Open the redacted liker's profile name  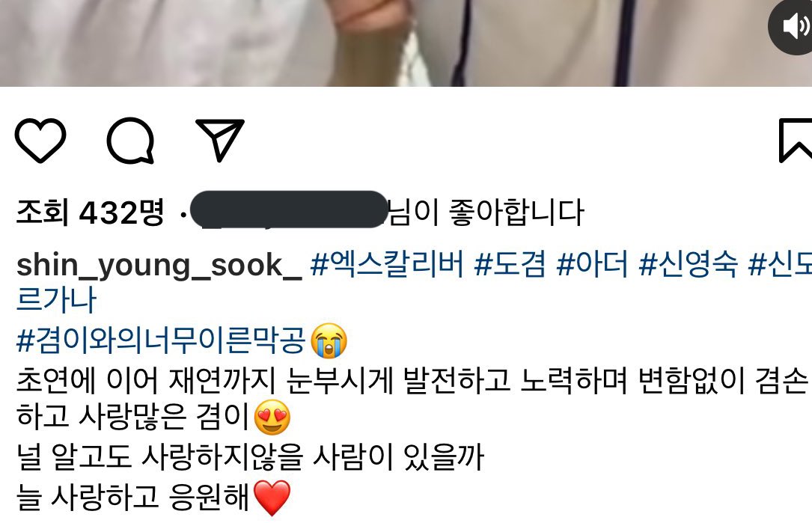[289, 209]
